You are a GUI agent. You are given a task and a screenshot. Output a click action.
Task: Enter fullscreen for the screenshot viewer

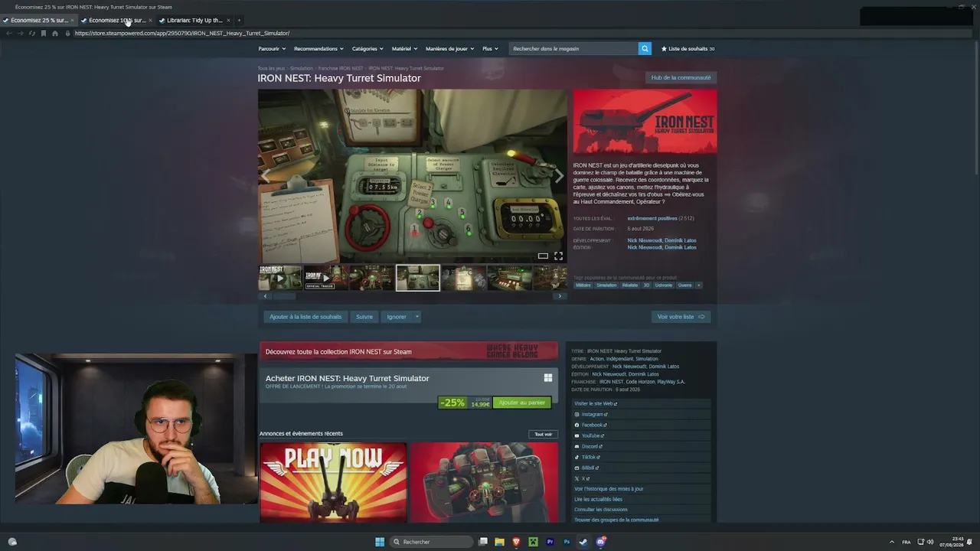(558, 256)
